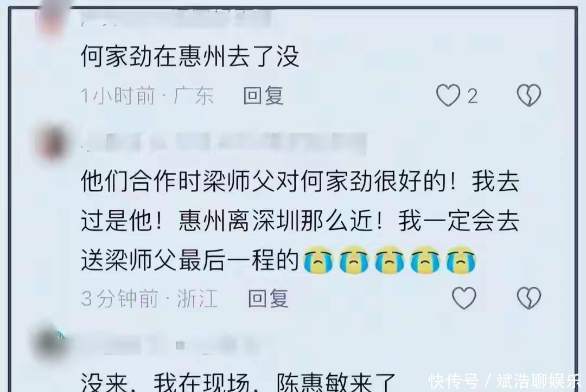Select the comment 没来，我在现场，陈惠敏来了
This screenshot has width=586, height=392.
pos(238,382)
